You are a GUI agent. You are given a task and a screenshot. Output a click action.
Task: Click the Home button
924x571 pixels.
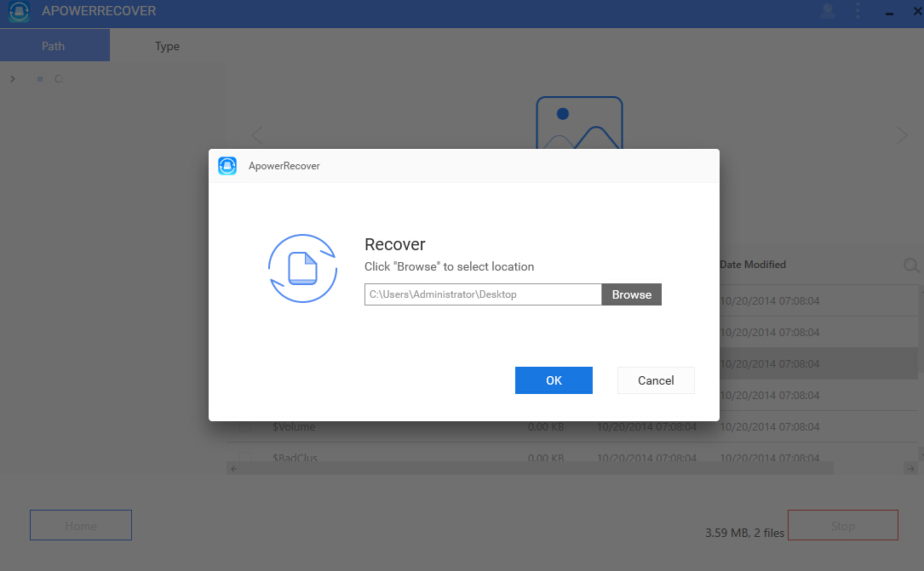[x=81, y=525]
